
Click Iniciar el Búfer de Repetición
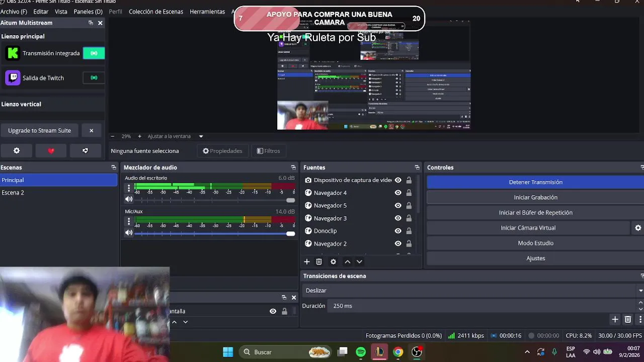pos(535,213)
